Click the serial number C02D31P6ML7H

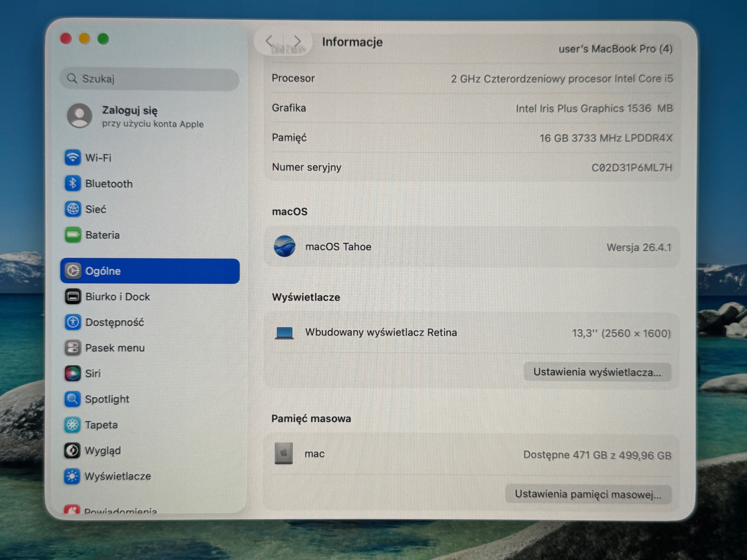tap(631, 168)
